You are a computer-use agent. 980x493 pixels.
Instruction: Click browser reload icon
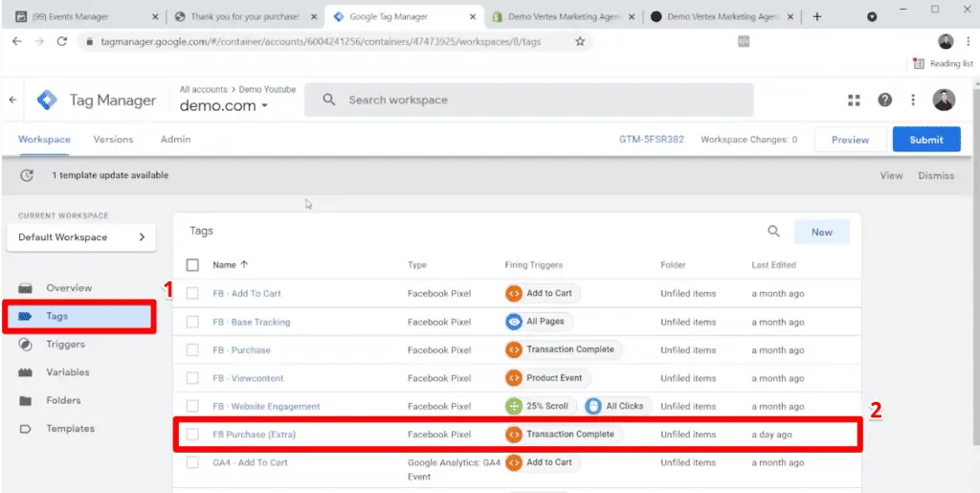click(x=61, y=42)
